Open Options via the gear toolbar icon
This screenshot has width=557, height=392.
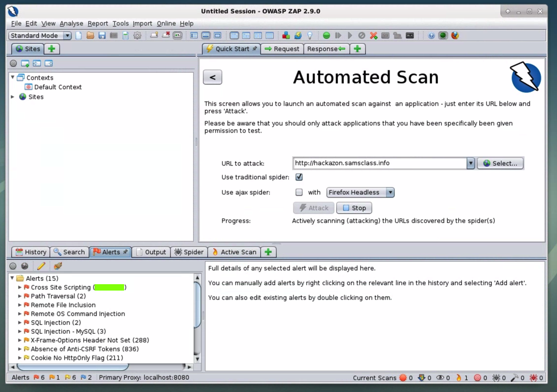137,35
